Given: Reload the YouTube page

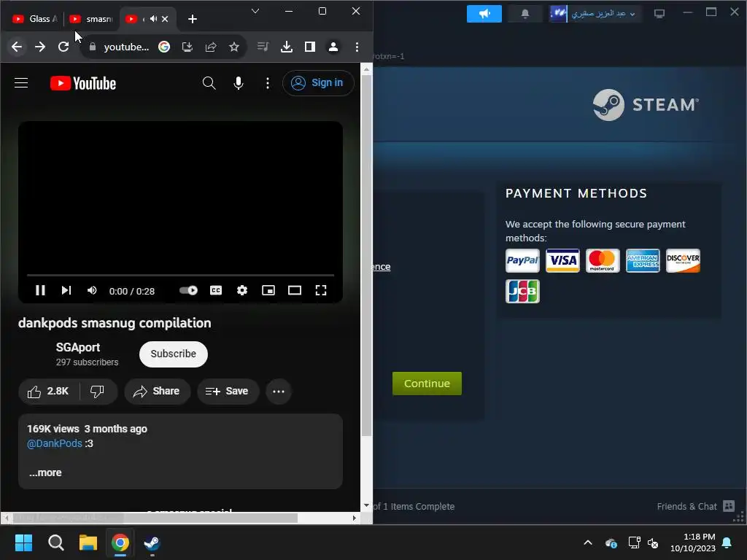Looking at the screenshot, I should click(x=63, y=47).
